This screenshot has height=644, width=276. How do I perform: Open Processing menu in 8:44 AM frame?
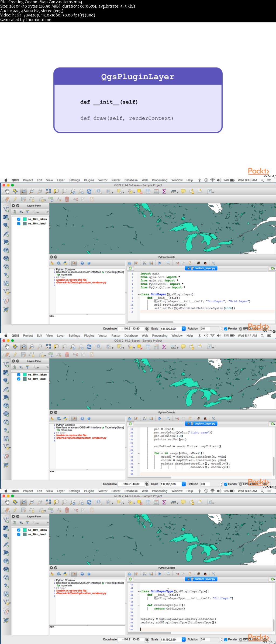point(160,336)
